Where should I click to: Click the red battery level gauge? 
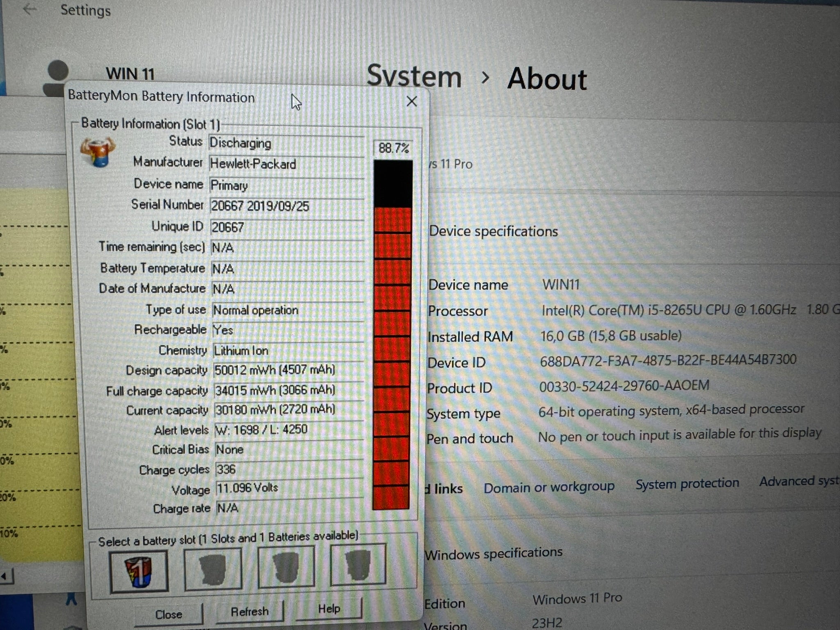click(393, 335)
